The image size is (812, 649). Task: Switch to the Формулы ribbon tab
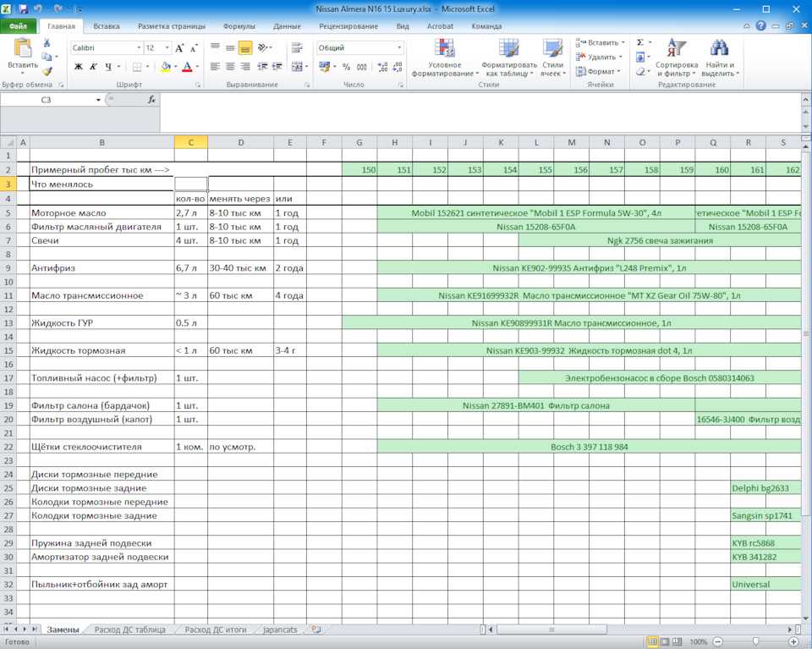click(x=239, y=26)
